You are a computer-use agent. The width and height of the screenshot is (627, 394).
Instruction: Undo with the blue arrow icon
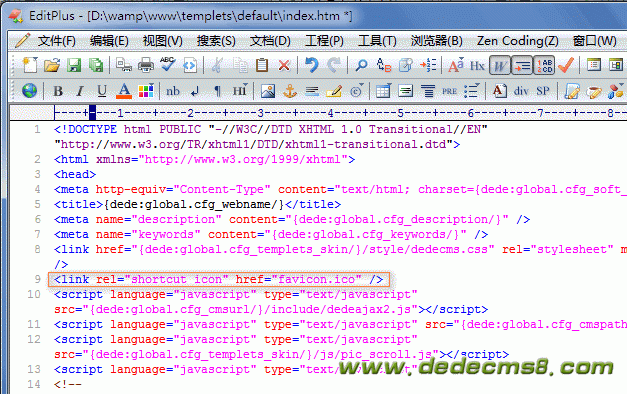[x=311, y=65]
